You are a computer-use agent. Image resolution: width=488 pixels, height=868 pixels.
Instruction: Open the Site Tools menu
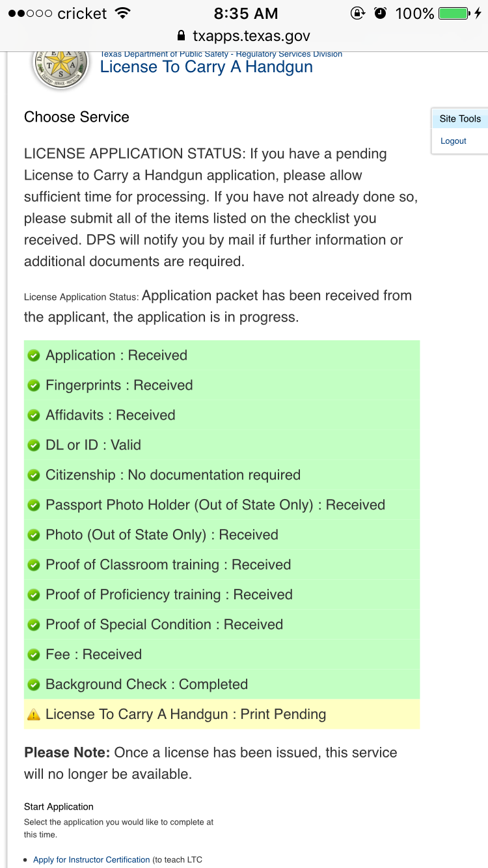click(x=460, y=118)
